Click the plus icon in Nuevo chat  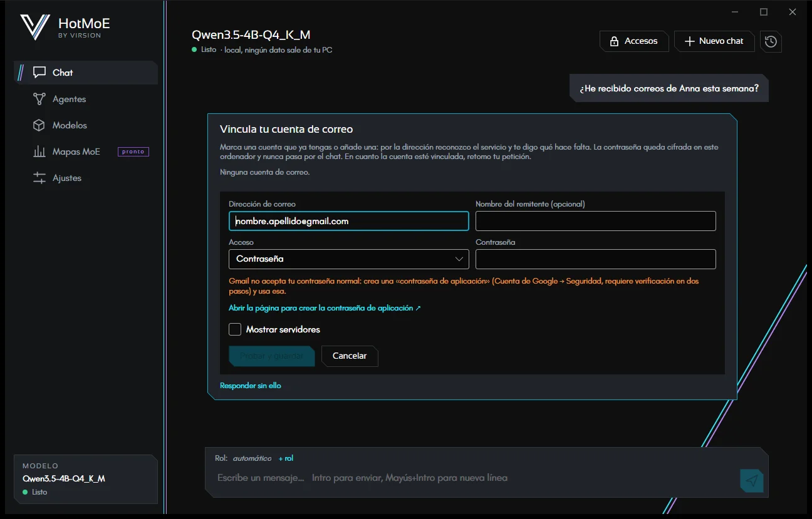tap(689, 41)
